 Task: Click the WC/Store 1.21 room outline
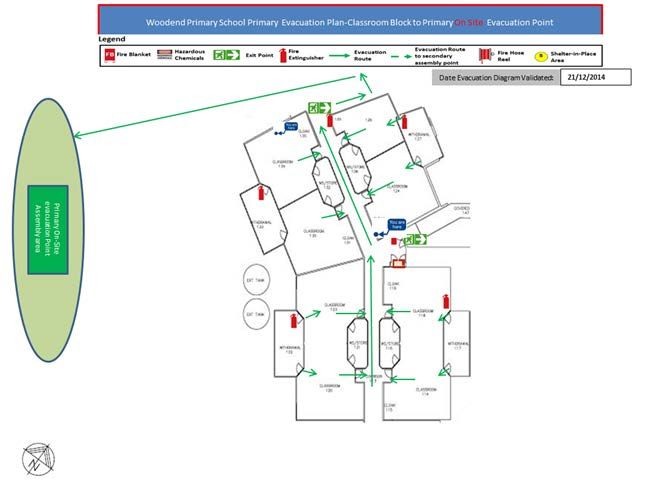[357, 343]
